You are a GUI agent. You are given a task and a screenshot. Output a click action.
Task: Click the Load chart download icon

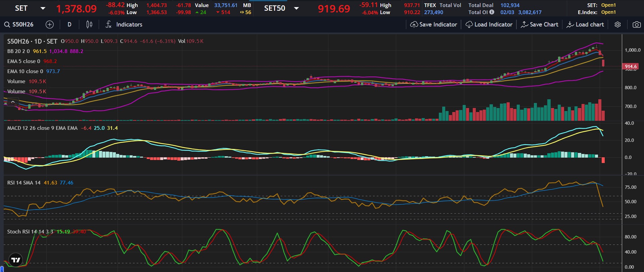tap(570, 24)
